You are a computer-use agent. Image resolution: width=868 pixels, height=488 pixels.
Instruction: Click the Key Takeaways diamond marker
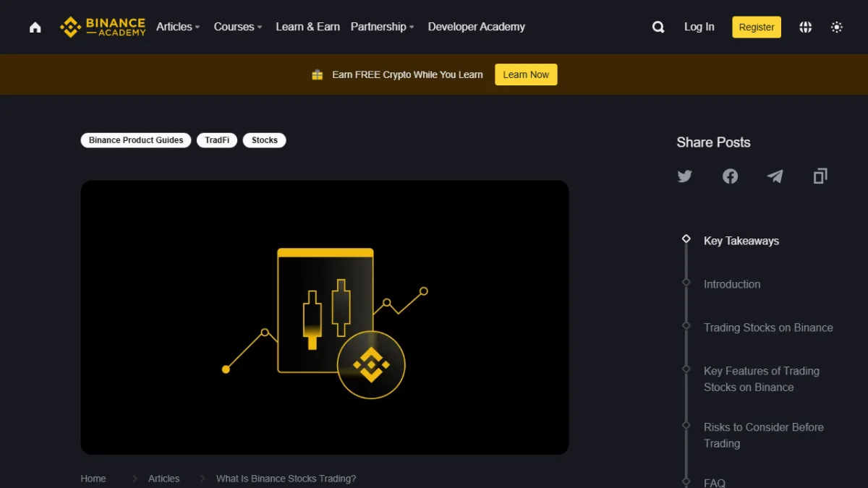(686, 239)
